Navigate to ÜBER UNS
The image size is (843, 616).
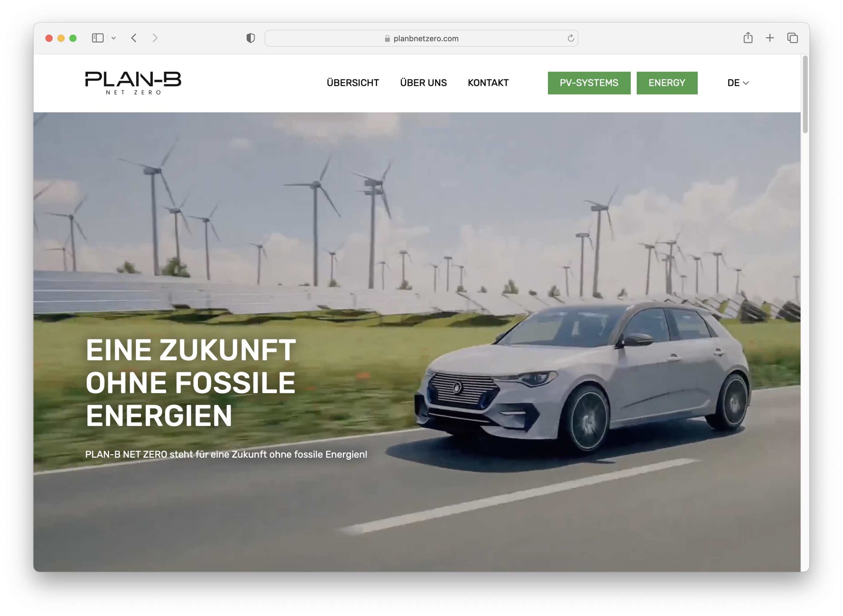click(x=423, y=83)
